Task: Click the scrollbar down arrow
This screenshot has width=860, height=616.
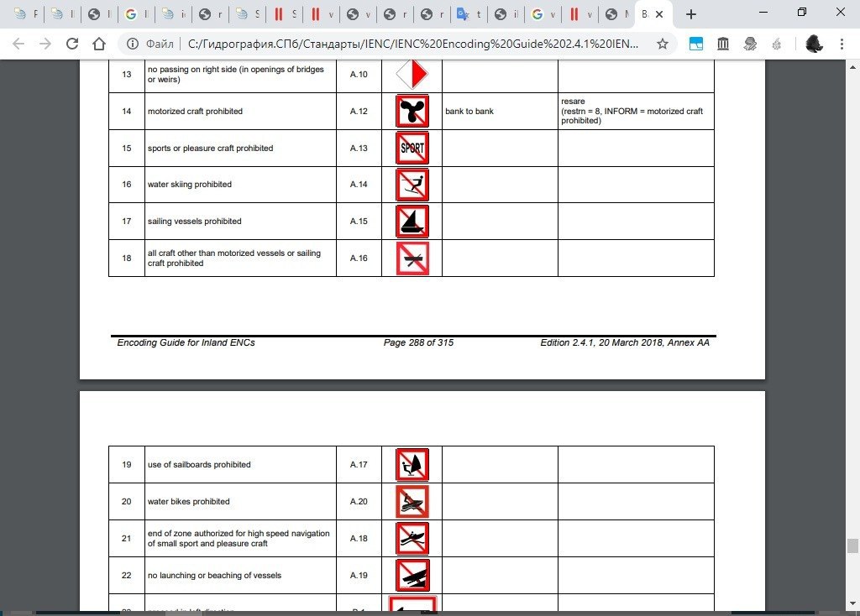Action: pos(852,603)
